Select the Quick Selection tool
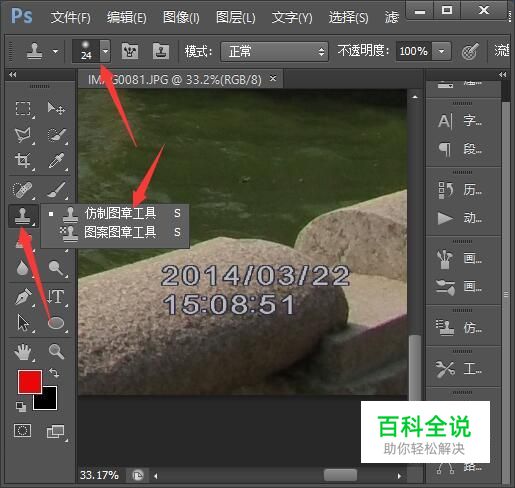Image resolution: width=515 pixels, height=488 pixels. 56,135
